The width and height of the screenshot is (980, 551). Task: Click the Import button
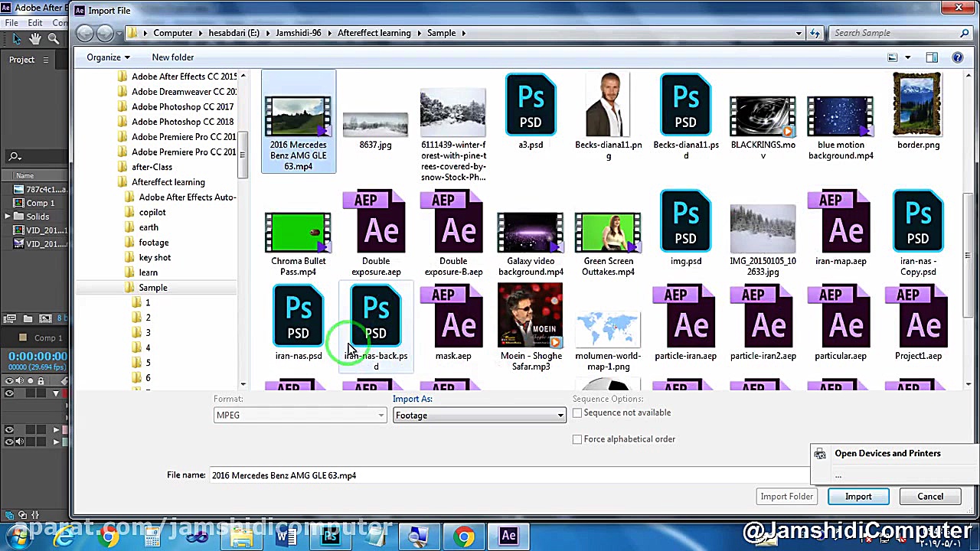[857, 497]
